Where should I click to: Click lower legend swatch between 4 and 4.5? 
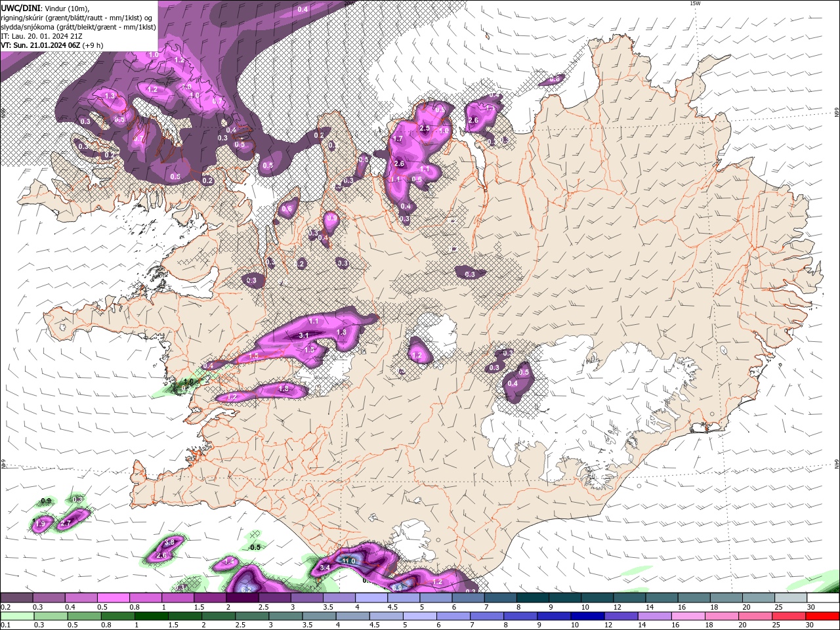coord(352,616)
